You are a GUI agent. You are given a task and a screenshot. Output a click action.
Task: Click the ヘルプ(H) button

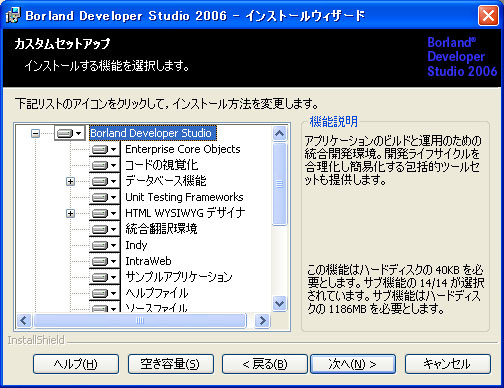76,364
